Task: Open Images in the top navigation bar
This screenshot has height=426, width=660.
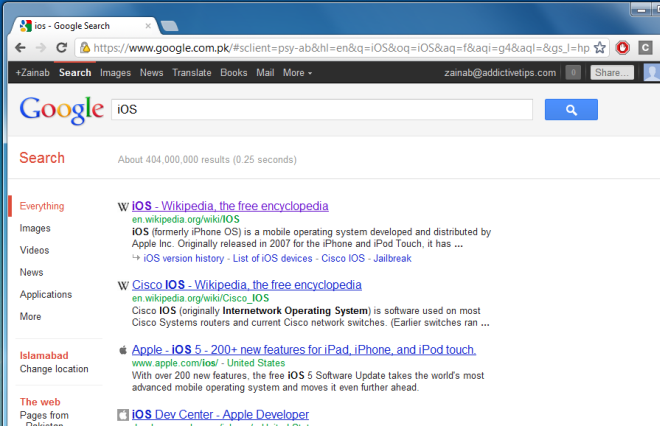Action: coord(115,73)
